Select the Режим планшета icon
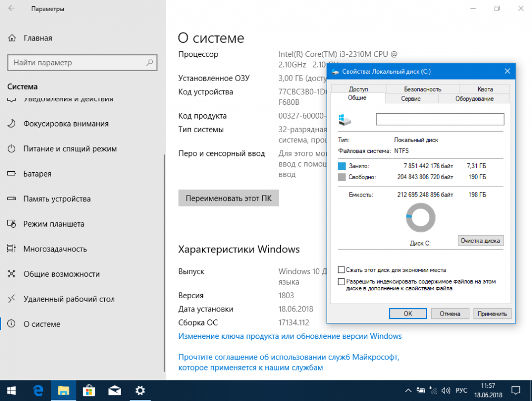This screenshot has height=401, width=532. pos(12,224)
